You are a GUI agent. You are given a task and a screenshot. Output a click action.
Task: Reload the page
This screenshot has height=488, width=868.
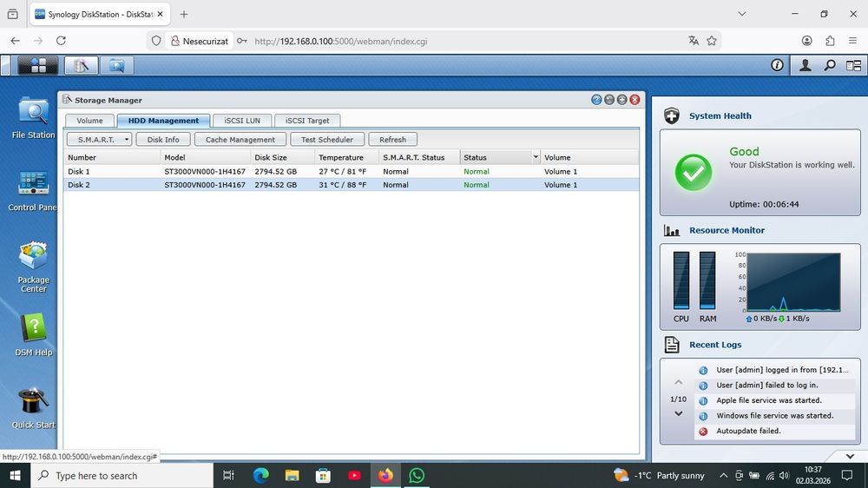(x=61, y=41)
